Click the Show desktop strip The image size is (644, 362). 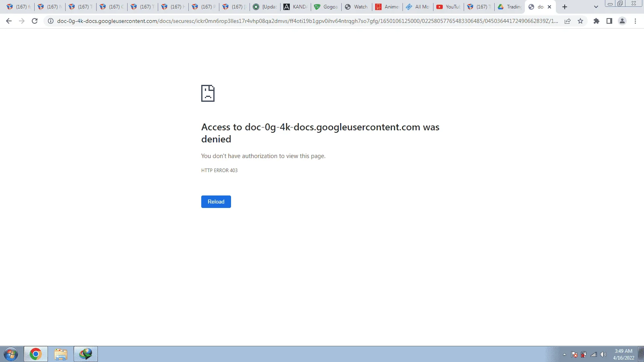click(x=641, y=354)
